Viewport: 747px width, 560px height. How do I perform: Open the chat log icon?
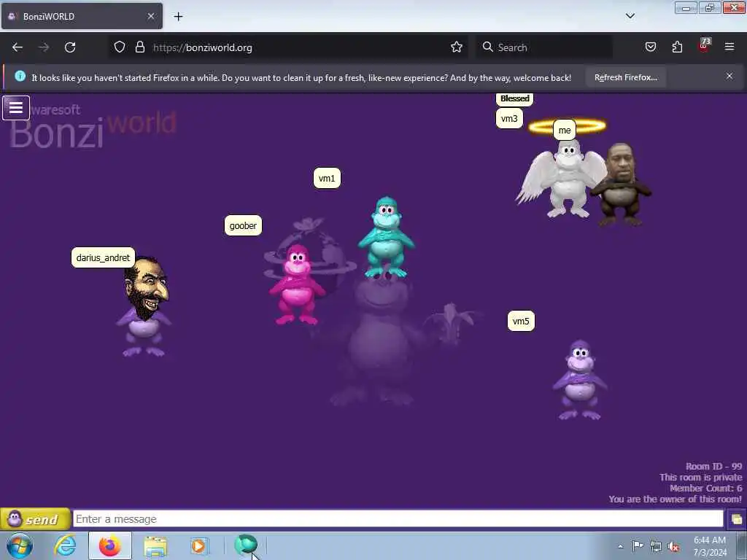pos(737,519)
